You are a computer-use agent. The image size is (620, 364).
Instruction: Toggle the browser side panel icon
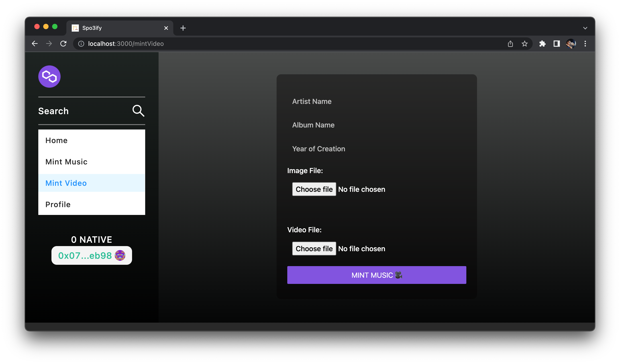[x=557, y=44]
